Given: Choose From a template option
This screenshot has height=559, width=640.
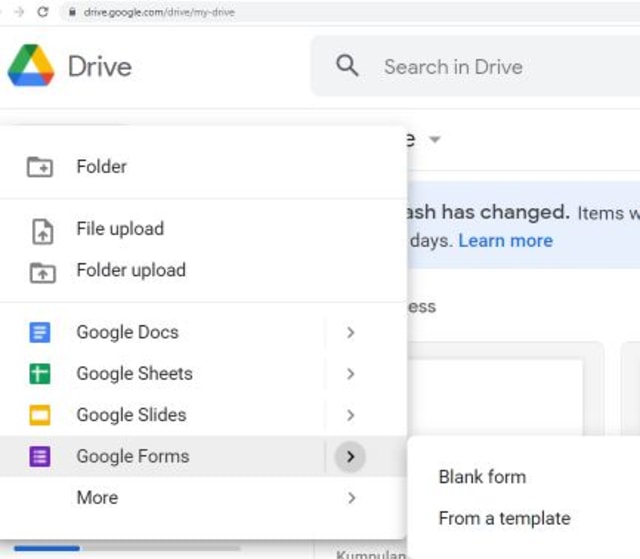Looking at the screenshot, I should click(x=524, y=519).
